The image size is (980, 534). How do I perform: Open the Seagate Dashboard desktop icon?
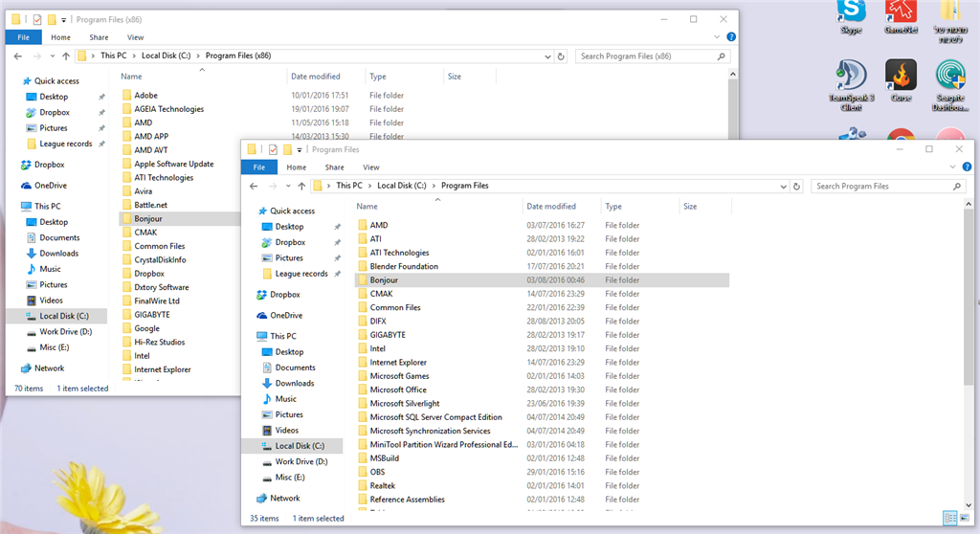tap(950, 86)
